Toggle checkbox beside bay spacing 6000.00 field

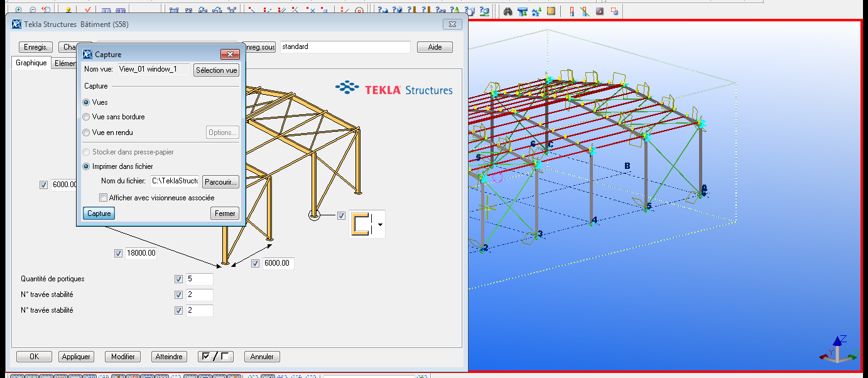255,263
